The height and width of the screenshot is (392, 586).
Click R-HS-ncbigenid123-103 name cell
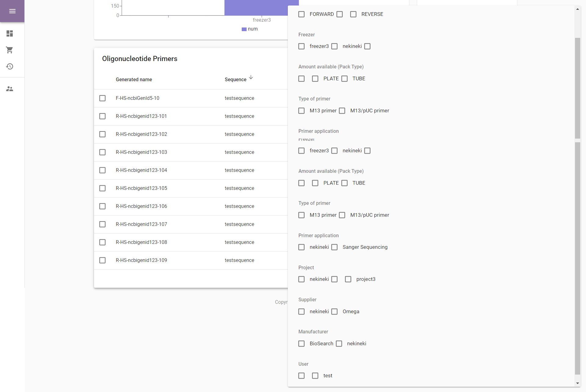(x=141, y=152)
